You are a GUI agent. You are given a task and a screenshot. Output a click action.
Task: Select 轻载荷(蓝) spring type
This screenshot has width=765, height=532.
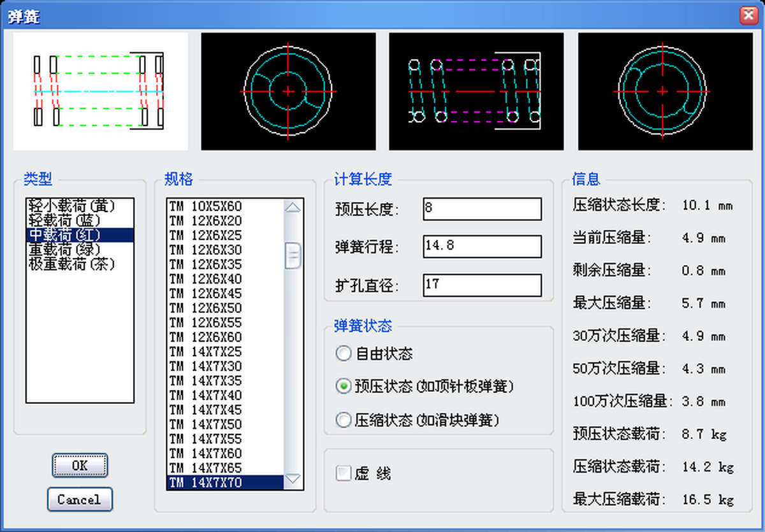click(80, 220)
